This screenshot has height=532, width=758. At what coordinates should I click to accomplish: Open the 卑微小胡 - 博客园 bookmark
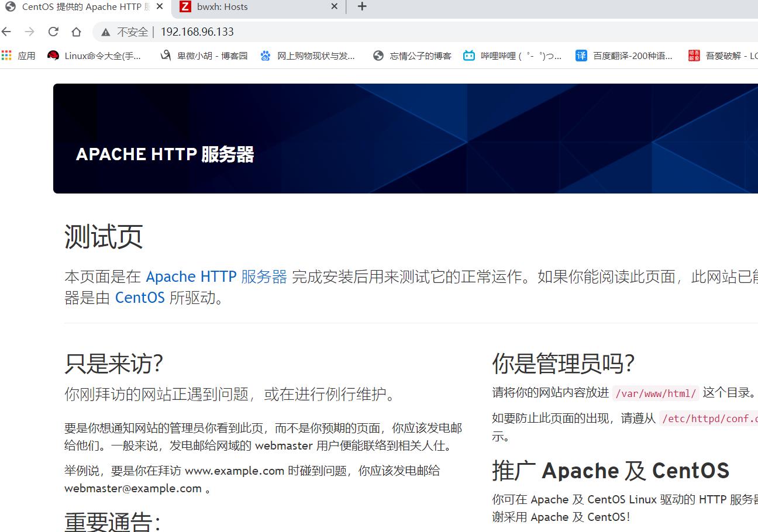204,56
